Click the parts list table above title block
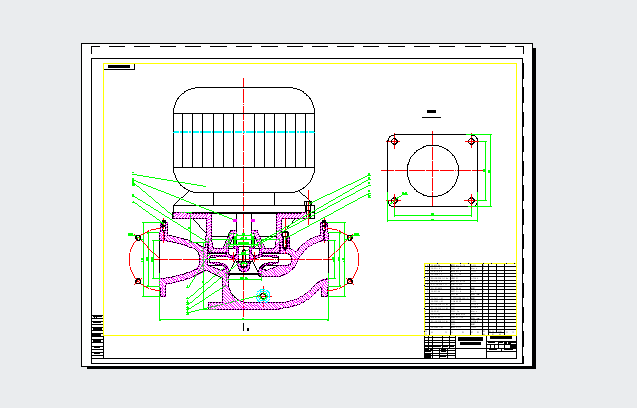The width and height of the screenshot is (637, 408). [470, 300]
